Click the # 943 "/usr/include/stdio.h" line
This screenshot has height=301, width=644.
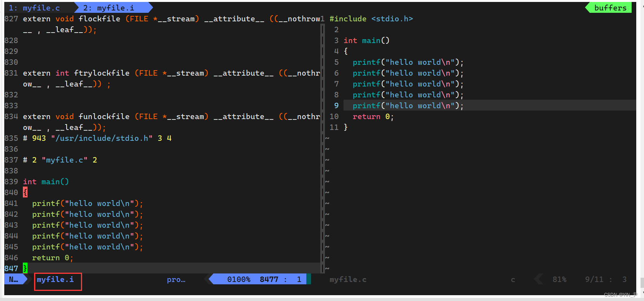(x=97, y=138)
